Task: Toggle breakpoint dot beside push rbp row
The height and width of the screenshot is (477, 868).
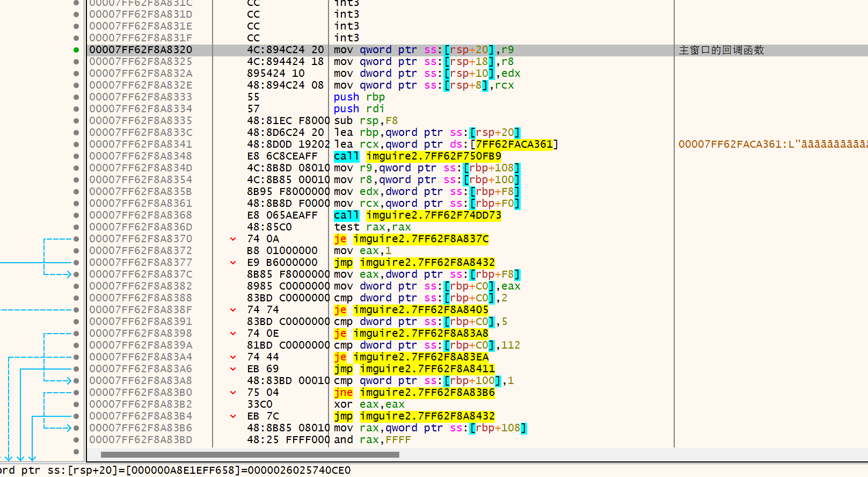Action: 76,97
